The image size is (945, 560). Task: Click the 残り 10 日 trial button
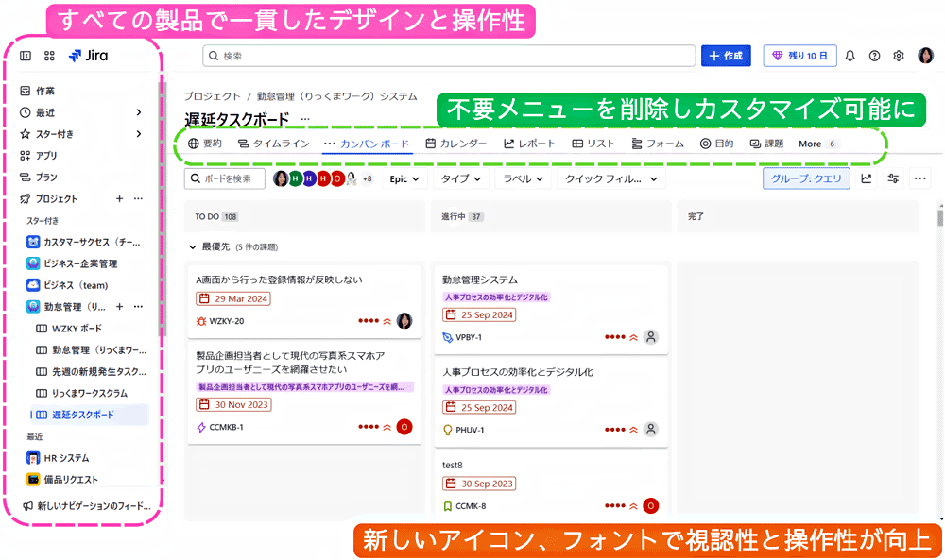pyautogui.click(x=799, y=56)
